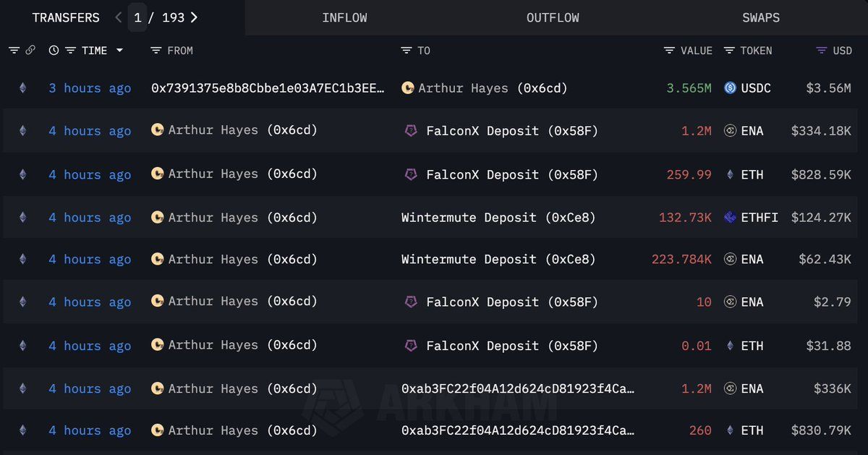Open the TIME sort dropdown chevron

119,51
